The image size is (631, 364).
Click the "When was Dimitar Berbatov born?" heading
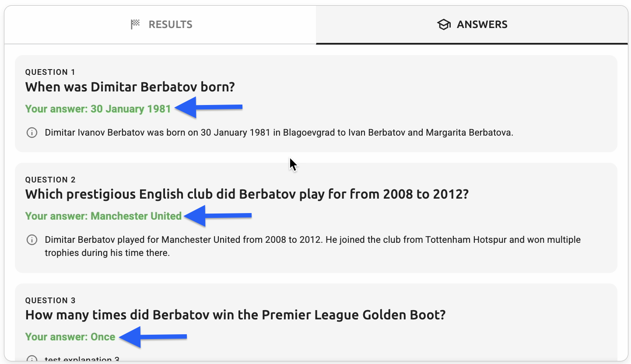point(130,87)
